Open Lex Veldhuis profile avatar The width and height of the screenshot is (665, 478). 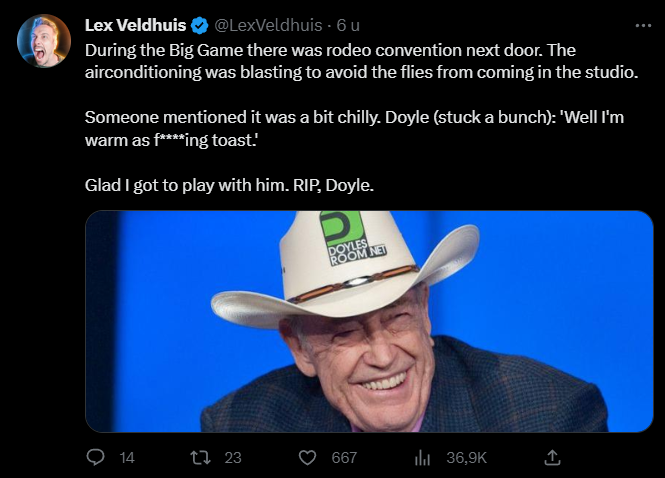click(44, 41)
